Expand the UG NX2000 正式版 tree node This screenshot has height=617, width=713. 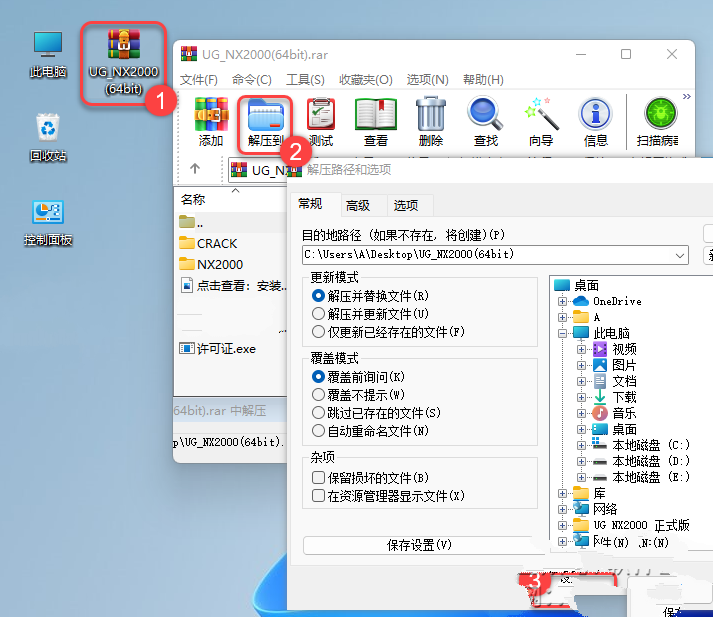click(562, 525)
